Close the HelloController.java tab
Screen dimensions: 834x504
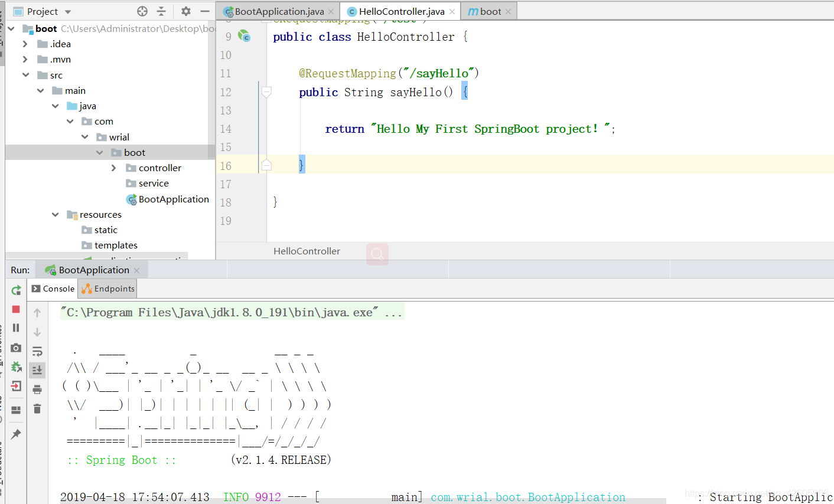[452, 11]
